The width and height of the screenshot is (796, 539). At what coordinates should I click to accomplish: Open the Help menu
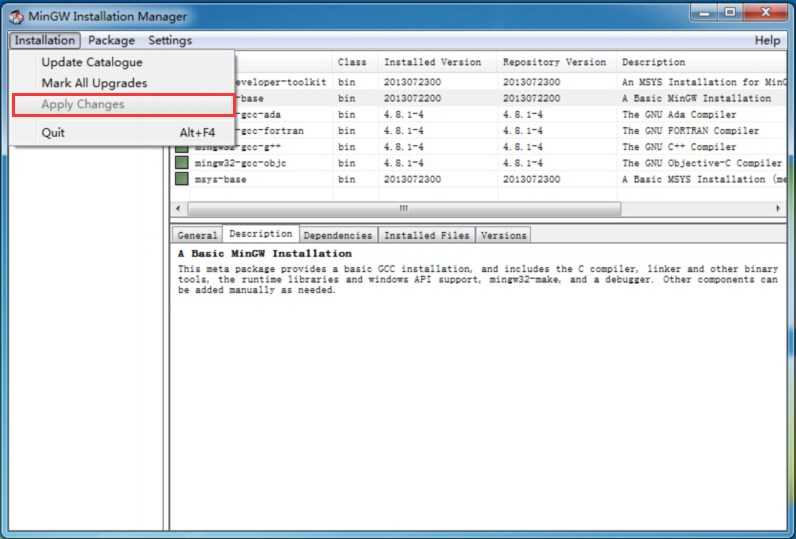coord(767,40)
